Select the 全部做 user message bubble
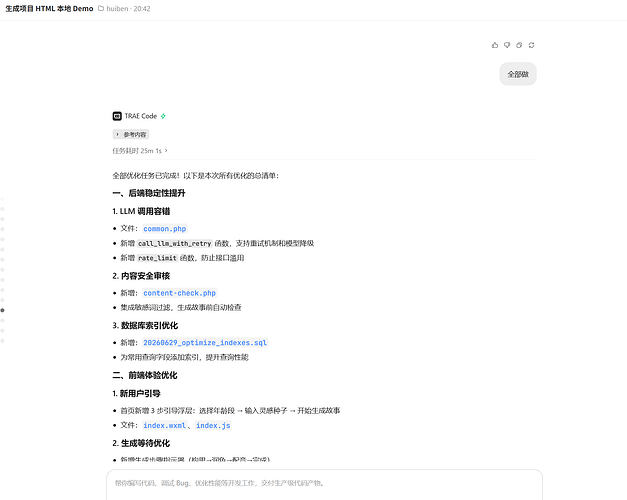This screenshot has height=500, width=627. coord(518,74)
